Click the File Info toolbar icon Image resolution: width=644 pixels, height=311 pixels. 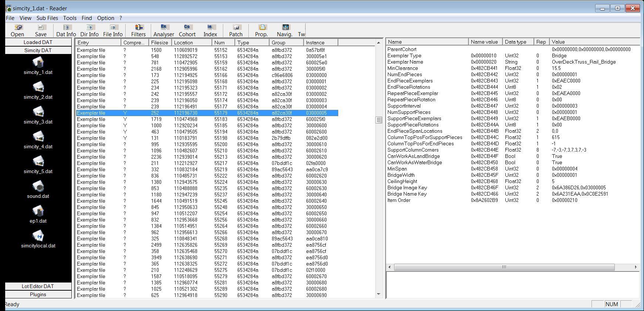pyautogui.click(x=113, y=30)
